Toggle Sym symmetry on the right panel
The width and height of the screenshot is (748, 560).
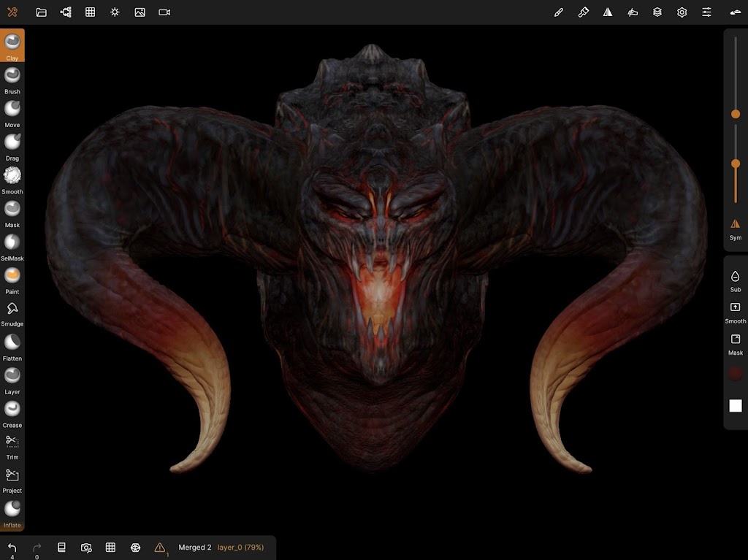point(735,228)
